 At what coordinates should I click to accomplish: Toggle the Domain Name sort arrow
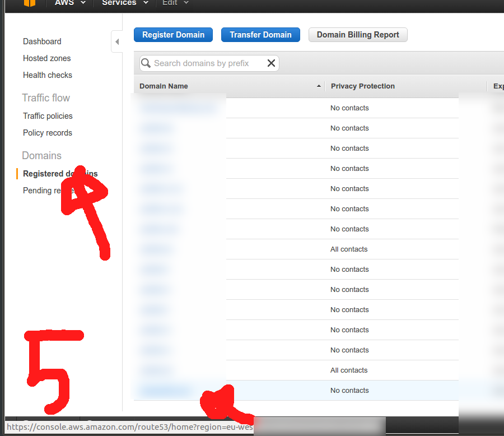(319, 86)
